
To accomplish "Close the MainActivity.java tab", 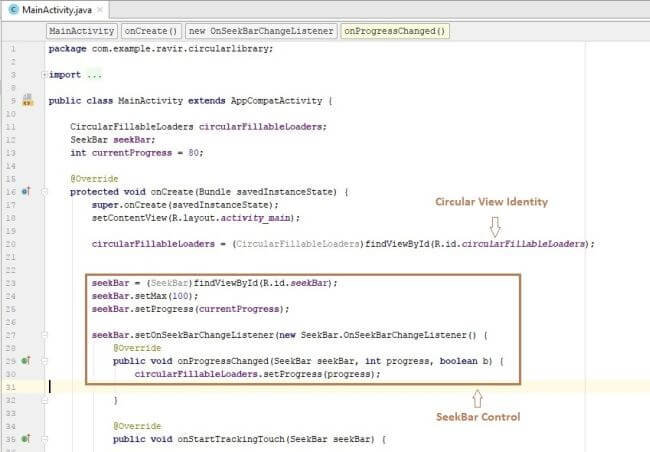I will [x=100, y=10].
